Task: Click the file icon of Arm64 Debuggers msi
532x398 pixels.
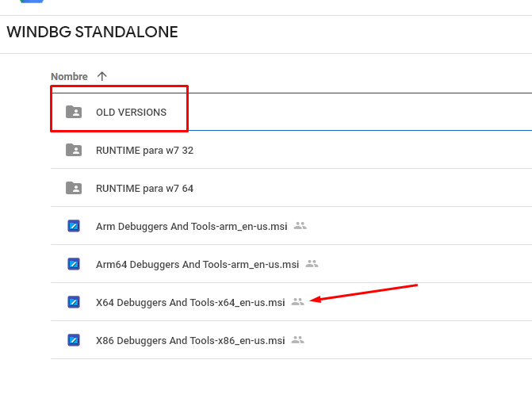Action: coord(74,264)
